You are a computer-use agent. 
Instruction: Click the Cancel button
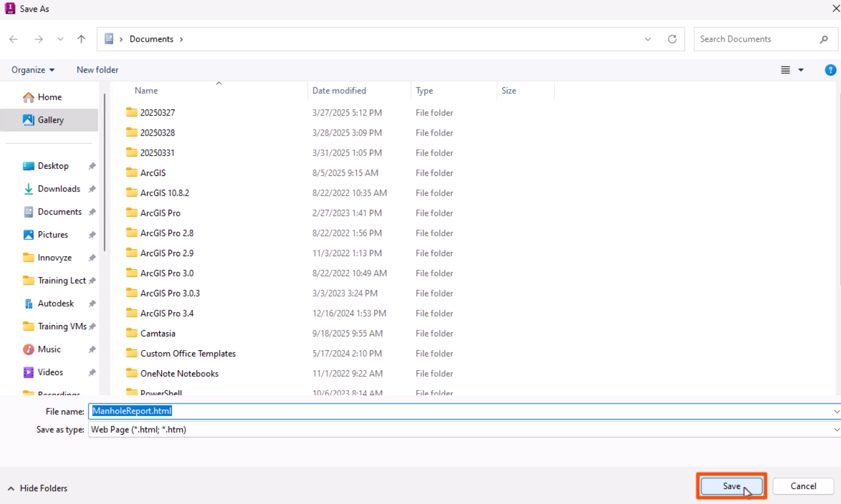[x=803, y=486]
